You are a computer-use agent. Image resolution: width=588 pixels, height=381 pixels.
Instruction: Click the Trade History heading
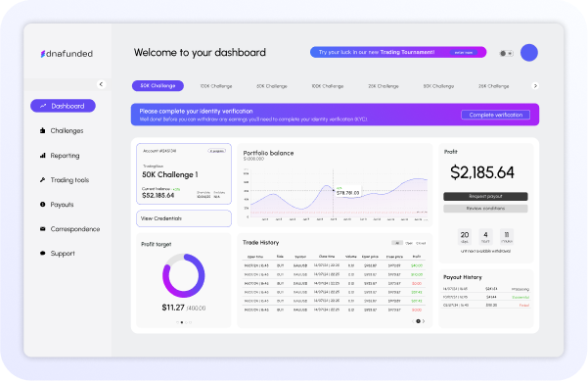point(260,243)
